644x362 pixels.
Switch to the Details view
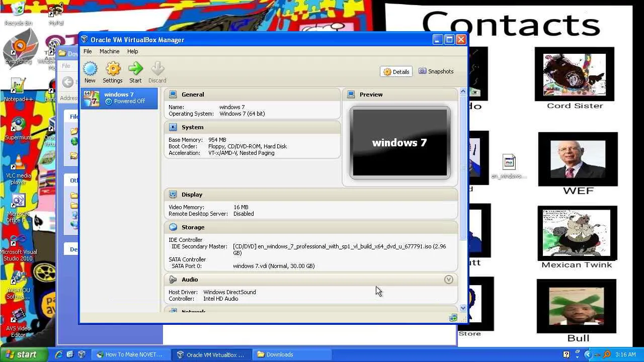coord(396,72)
